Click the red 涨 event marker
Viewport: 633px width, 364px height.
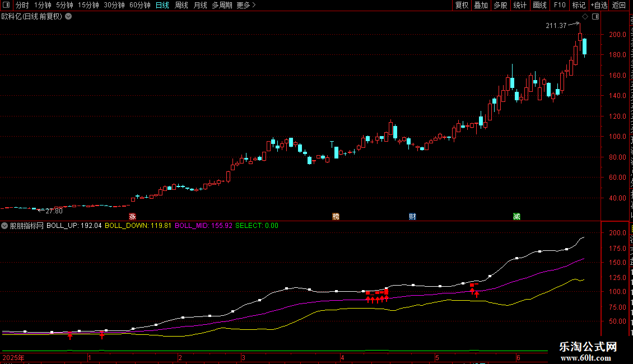[132, 216]
